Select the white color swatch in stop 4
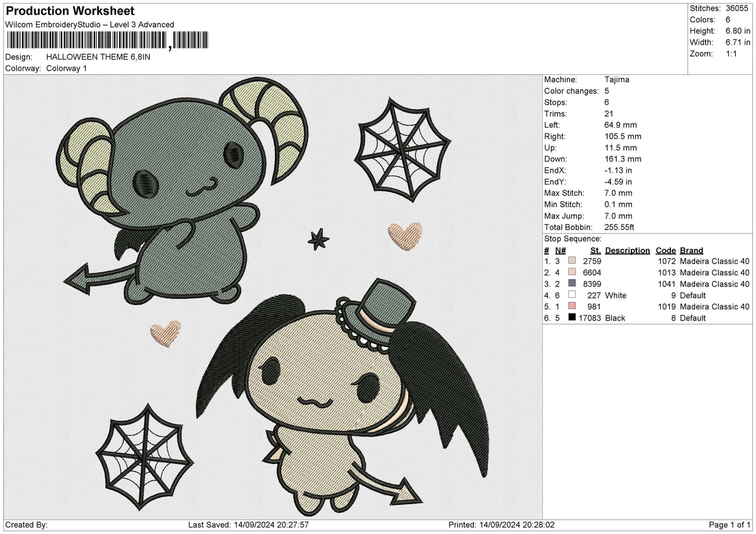The width and height of the screenshot is (756, 534). pos(571,295)
